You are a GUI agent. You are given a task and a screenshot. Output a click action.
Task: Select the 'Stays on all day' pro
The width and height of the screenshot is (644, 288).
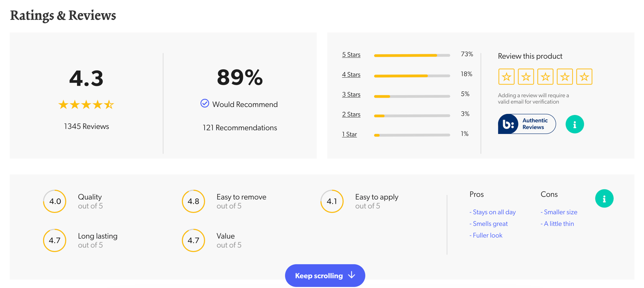pyautogui.click(x=493, y=212)
